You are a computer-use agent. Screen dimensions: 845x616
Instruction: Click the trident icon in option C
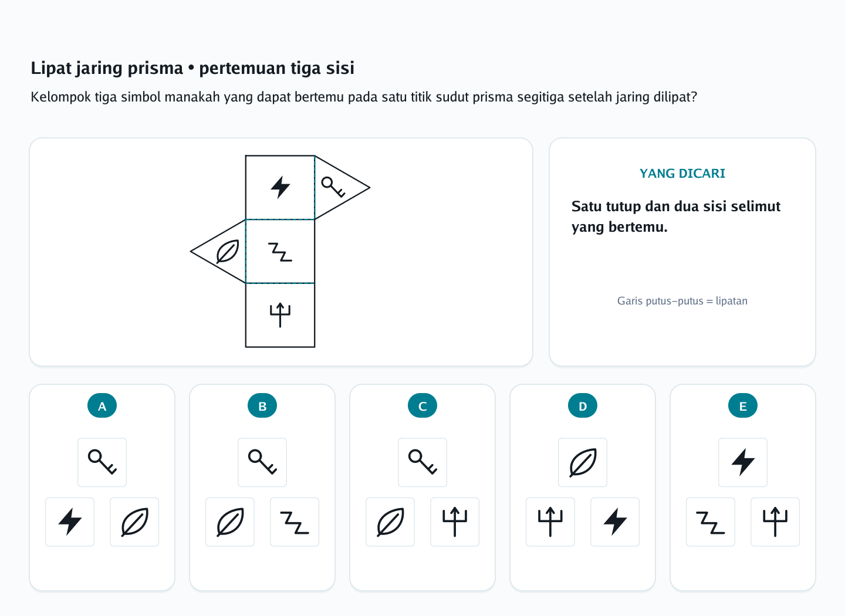[x=455, y=522]
